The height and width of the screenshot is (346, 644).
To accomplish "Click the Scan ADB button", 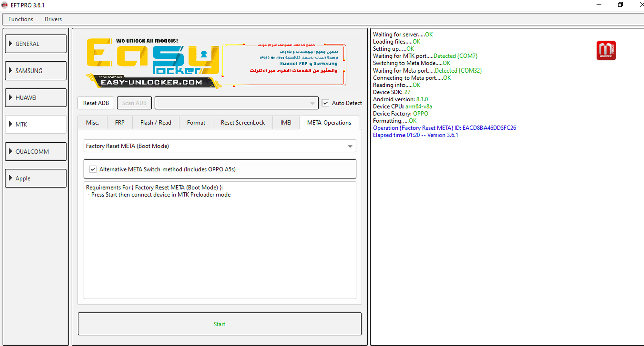I will (134, 103).
